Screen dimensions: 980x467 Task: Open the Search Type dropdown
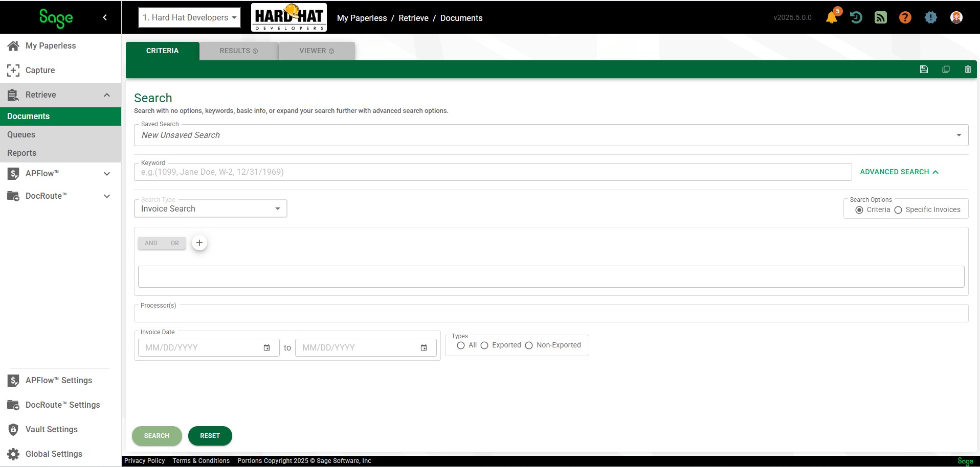click(x=210, y=208)
